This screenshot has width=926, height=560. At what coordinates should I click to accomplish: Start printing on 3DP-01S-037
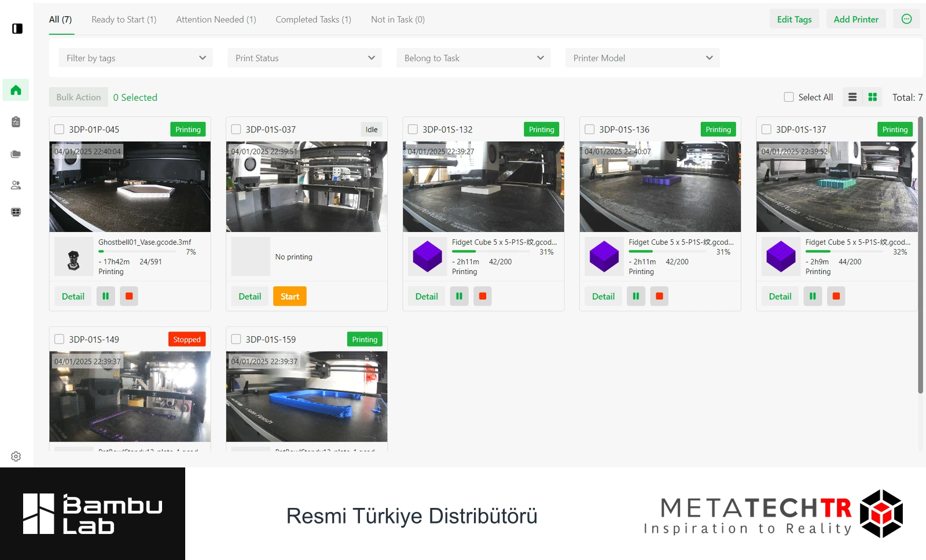(x=290, y=296)
